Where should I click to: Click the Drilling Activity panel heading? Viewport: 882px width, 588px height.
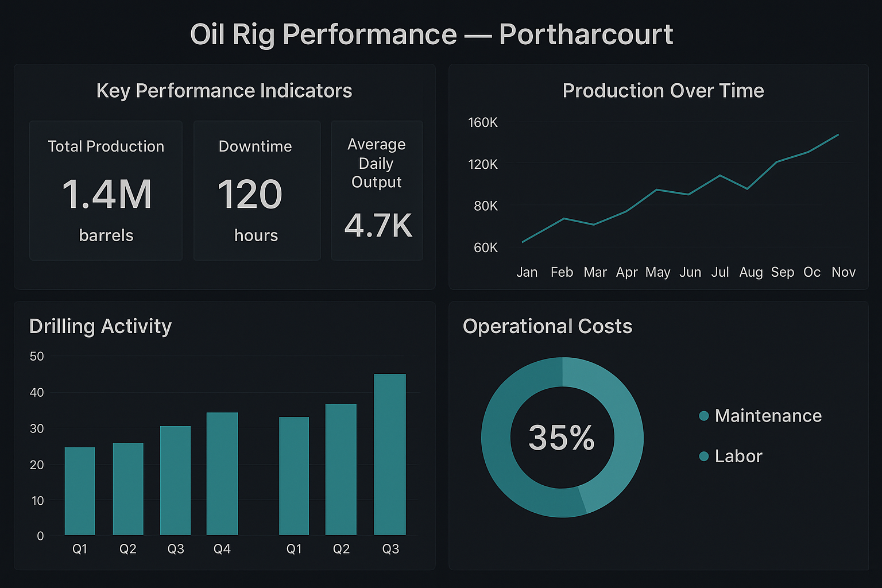coord(100,326)
